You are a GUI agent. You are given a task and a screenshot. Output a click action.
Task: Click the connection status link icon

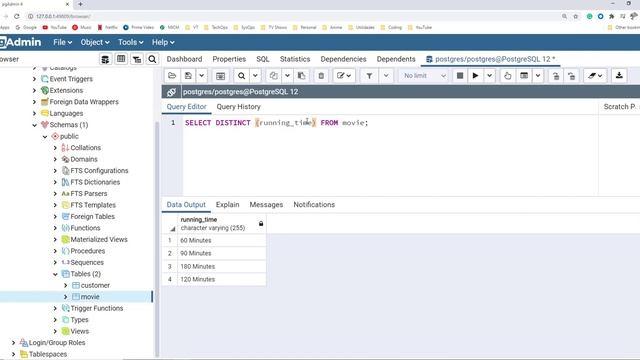click(171, 92)
